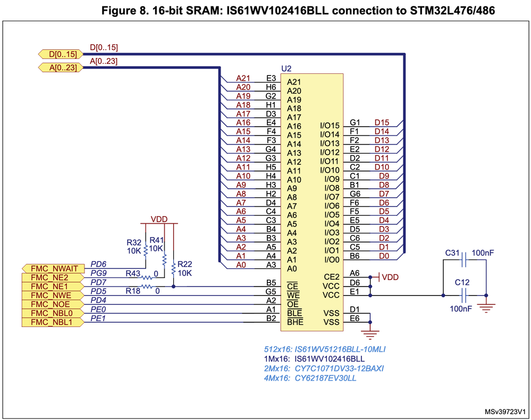Click the B5 ball number of the CE pin
Image resolution: width=531 pixels, height=420 pixels.
click(271, 282)
